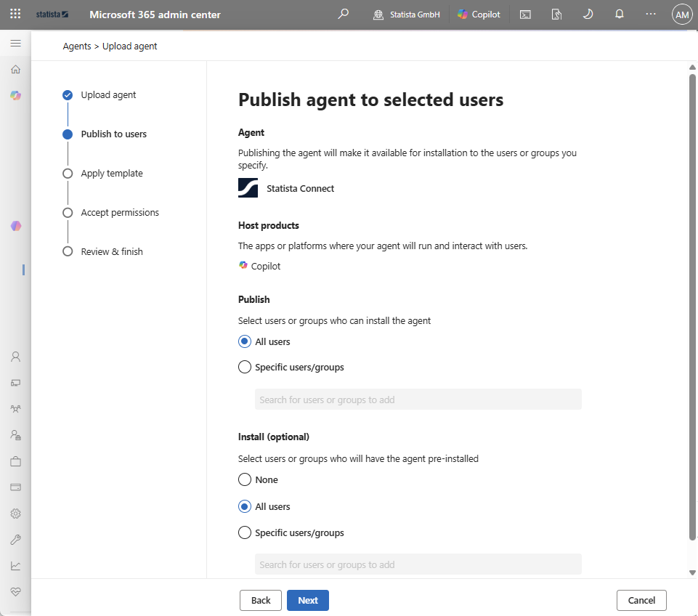The image size is (698, 616).
Task: Select None under Install (optional)
Action: pos(258,479)
